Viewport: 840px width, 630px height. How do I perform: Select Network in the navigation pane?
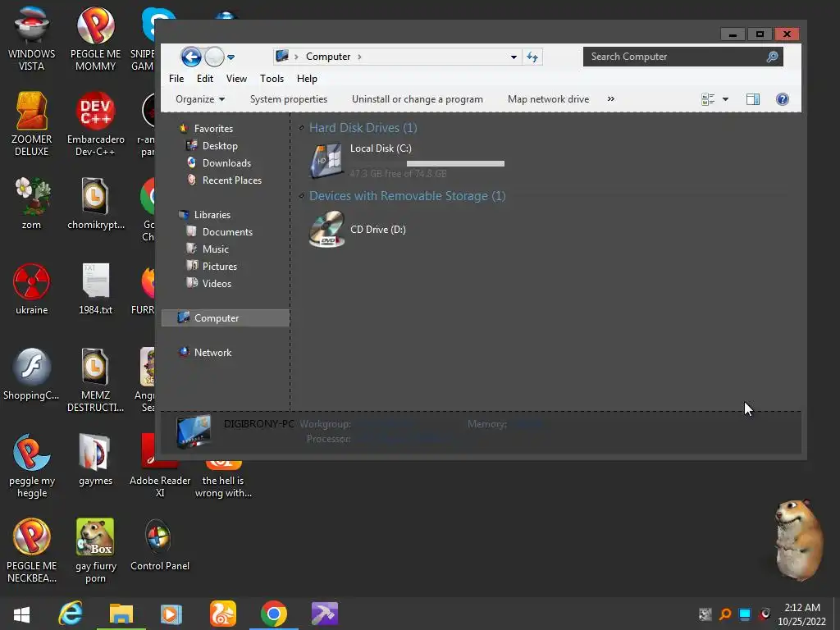pos(212,353)
